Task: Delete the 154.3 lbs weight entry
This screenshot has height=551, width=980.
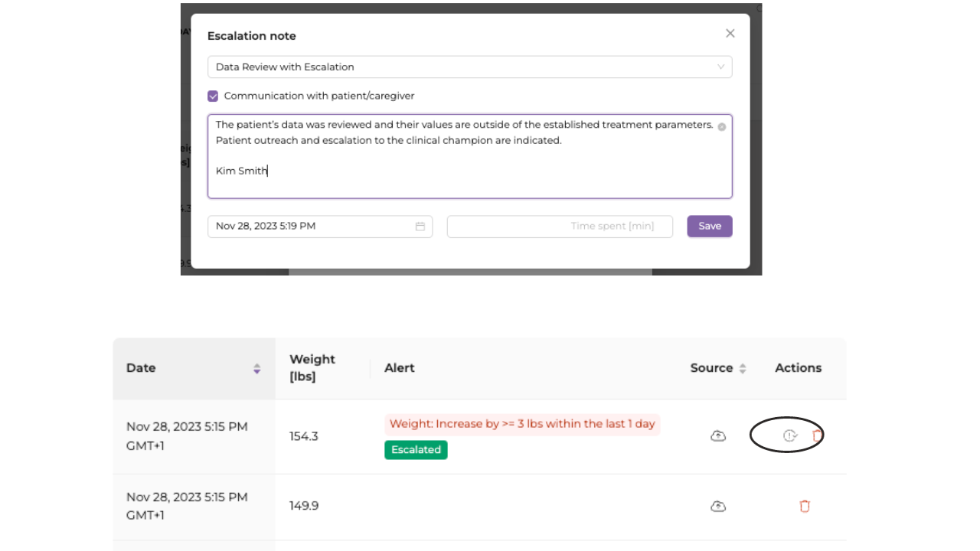Action: pos(817,435)
